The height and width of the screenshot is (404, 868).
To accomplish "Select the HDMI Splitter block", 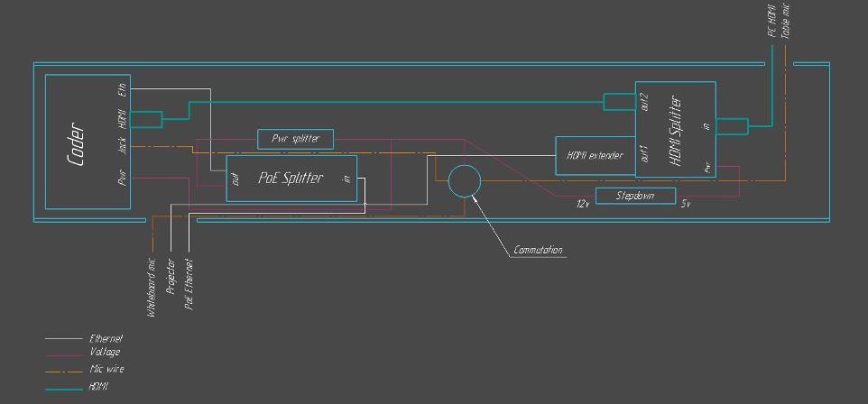I will coord(677,128).
